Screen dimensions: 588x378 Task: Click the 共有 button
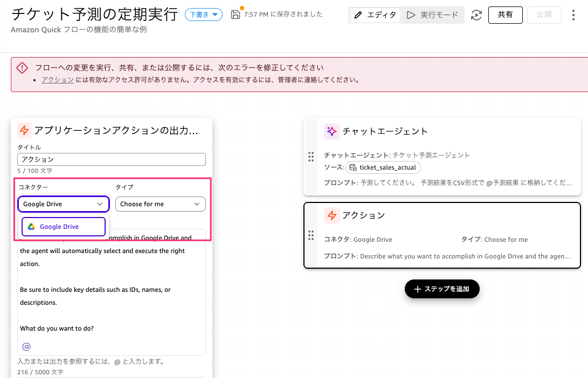pyautogui.click(x=505, y=15)
